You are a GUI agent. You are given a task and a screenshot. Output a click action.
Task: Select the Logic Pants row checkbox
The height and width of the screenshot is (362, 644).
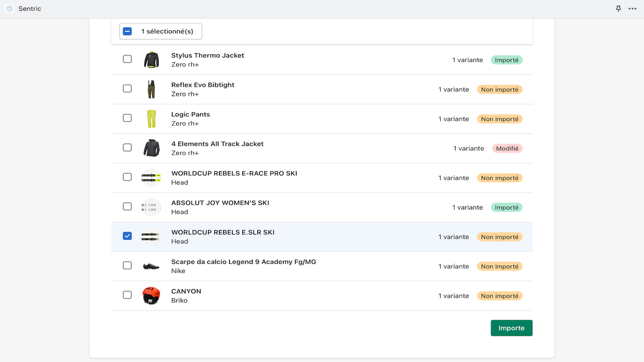pyautogui.click(x=127, y=118)
